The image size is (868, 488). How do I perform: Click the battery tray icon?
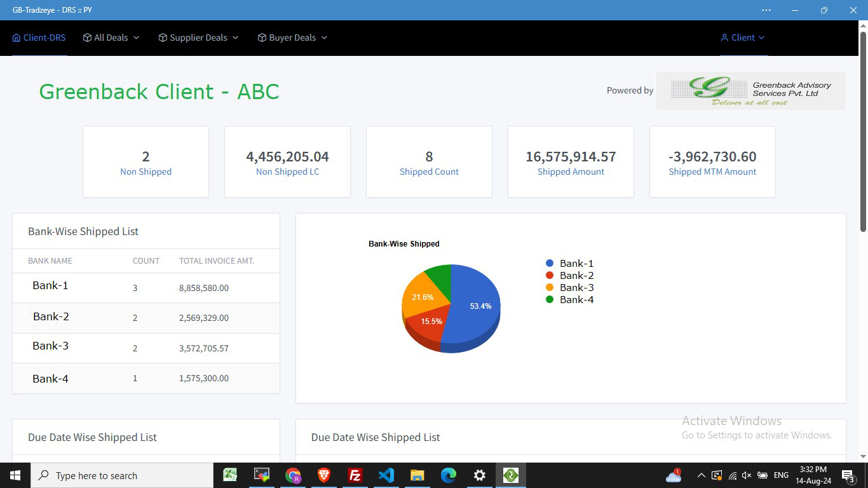(x=762, y=475)
